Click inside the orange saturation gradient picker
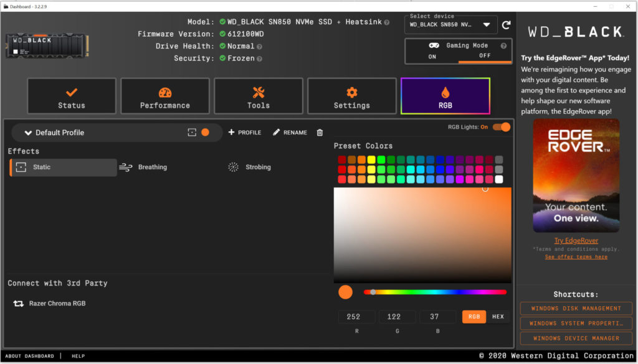 (423, 235)
